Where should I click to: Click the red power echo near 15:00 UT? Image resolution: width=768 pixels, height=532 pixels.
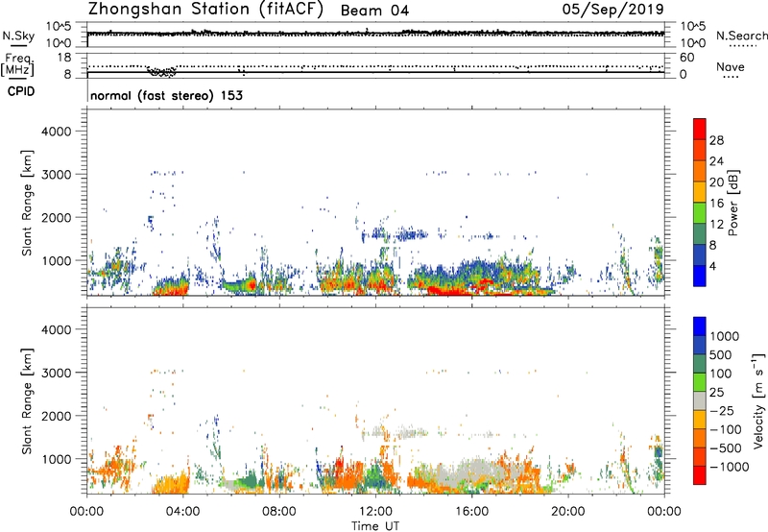(450, 291)
